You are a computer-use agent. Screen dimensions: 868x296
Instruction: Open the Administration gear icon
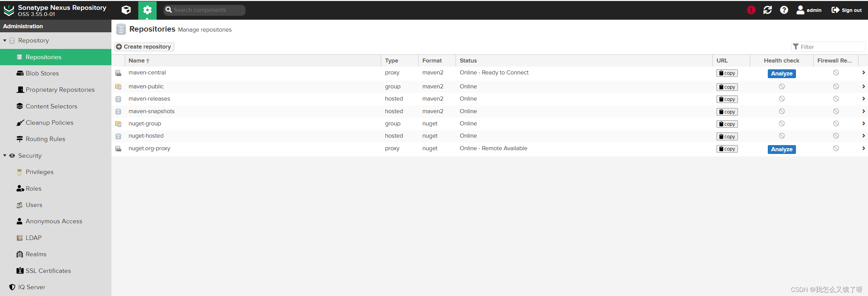pyautogui.click(x=147, y=10)
